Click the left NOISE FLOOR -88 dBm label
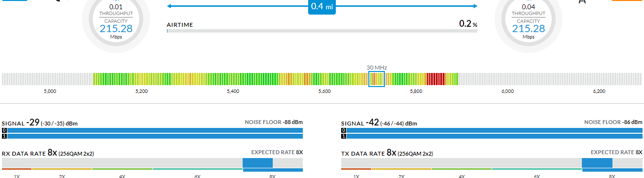The image size is (644, 178). pos(274,122)
